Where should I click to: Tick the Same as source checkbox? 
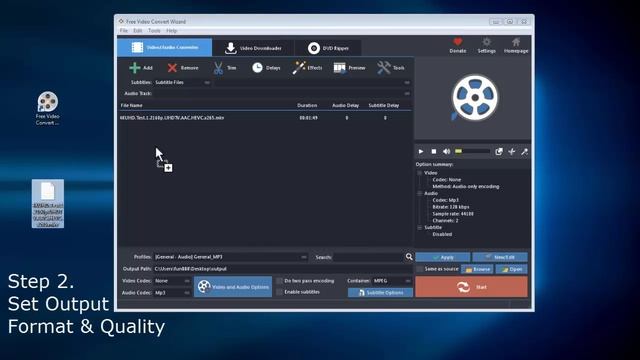(420, 269)
